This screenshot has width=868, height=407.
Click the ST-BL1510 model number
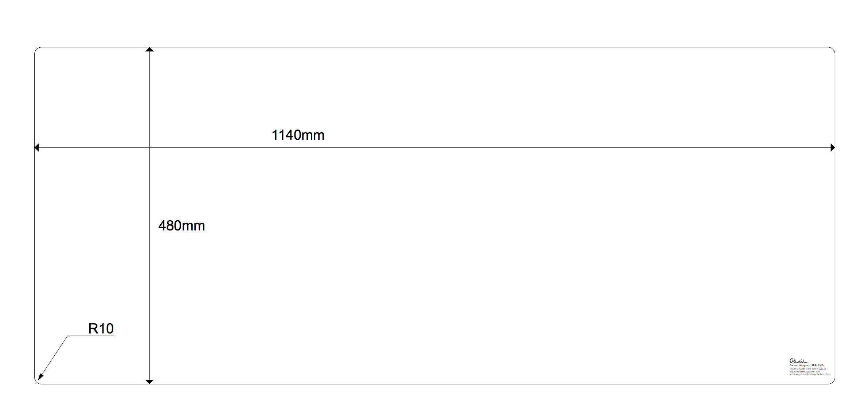[817, 365]
